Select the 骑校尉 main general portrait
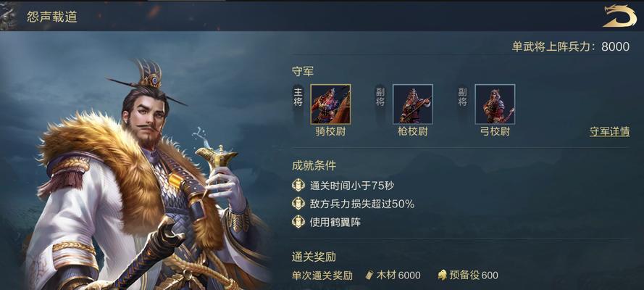Viewport: 644px width, 290px height. click(x=330, y=104)
